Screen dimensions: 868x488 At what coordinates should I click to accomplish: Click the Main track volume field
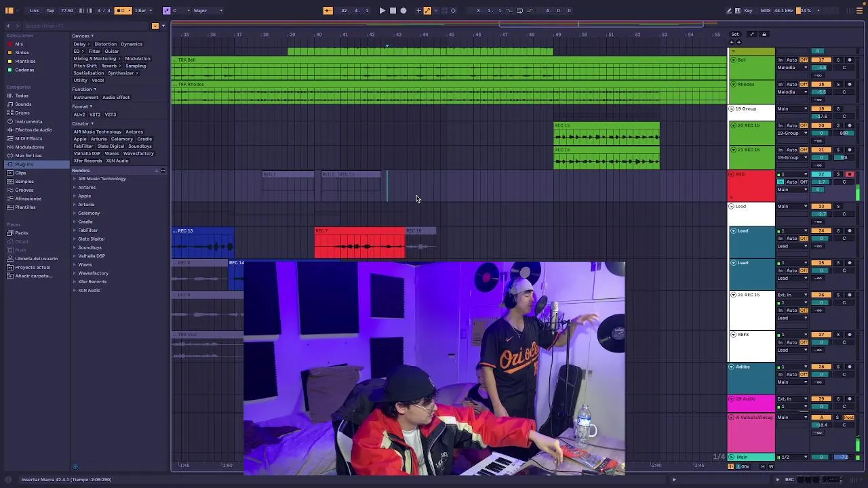[821, 457]
